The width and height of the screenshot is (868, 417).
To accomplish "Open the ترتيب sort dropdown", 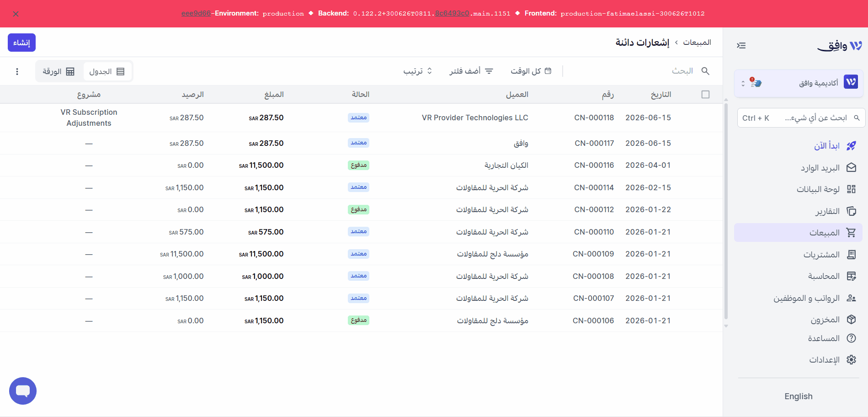I will (x=418, y=71).
